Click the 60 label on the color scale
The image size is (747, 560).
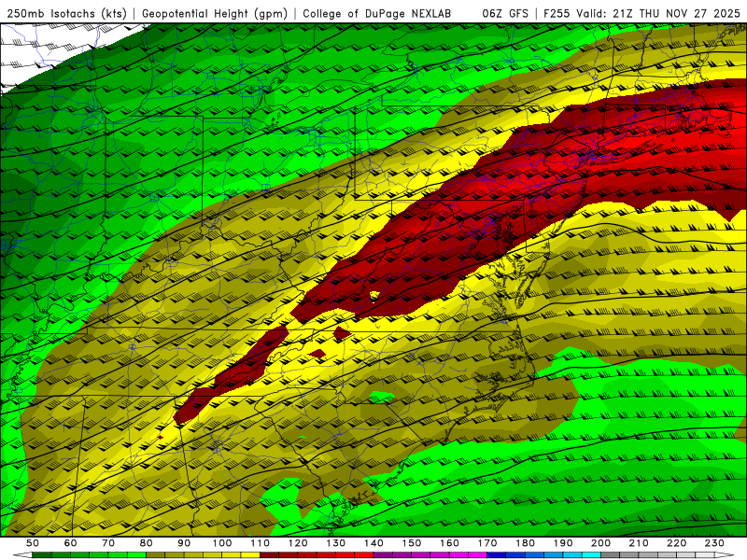[71, 543]
